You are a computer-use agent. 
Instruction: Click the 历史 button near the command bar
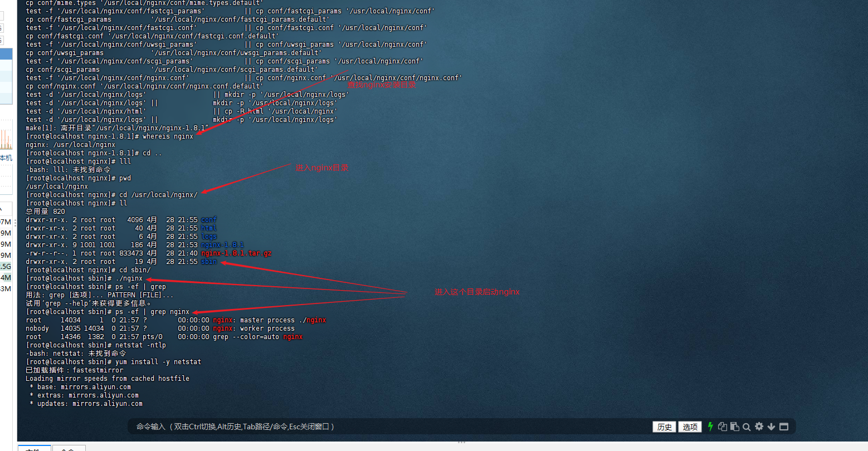(664, 427)
